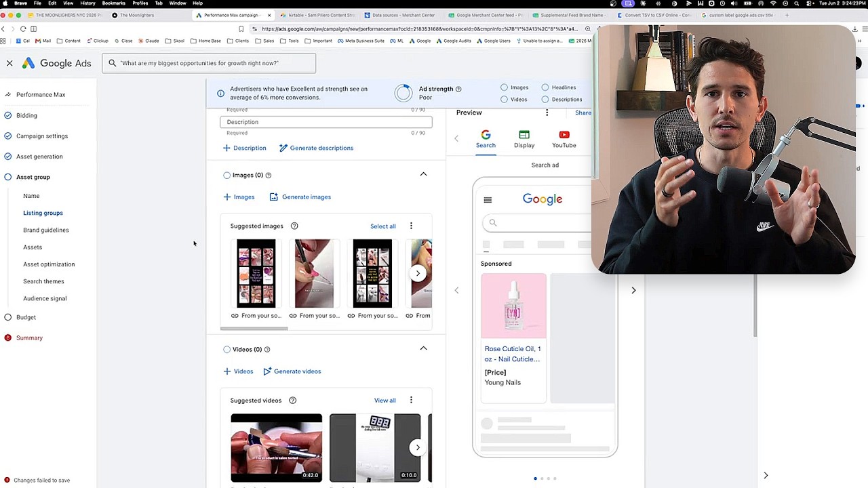The height and width of the screenshot is (488, 868).
Task: Show next suggested videos arrow
Action: (418, 447)
